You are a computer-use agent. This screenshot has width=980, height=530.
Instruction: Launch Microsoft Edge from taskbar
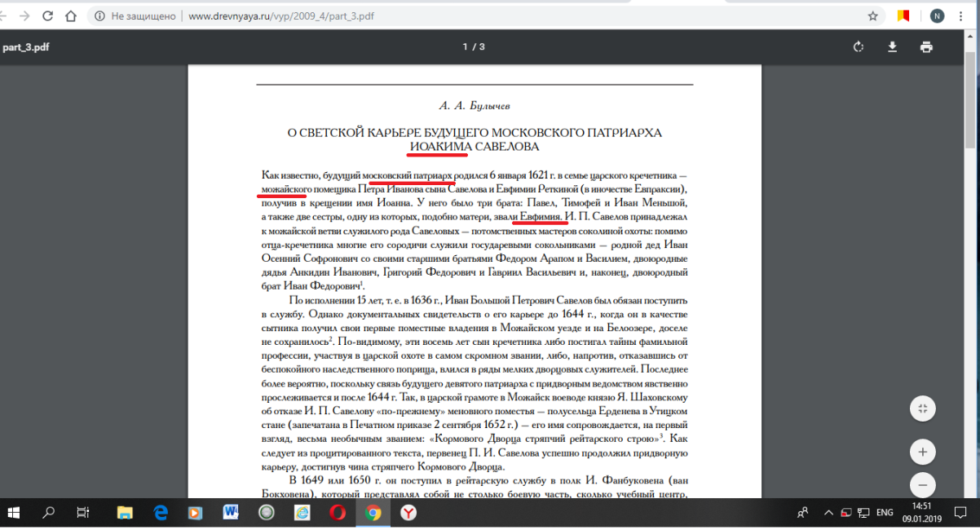160,513
